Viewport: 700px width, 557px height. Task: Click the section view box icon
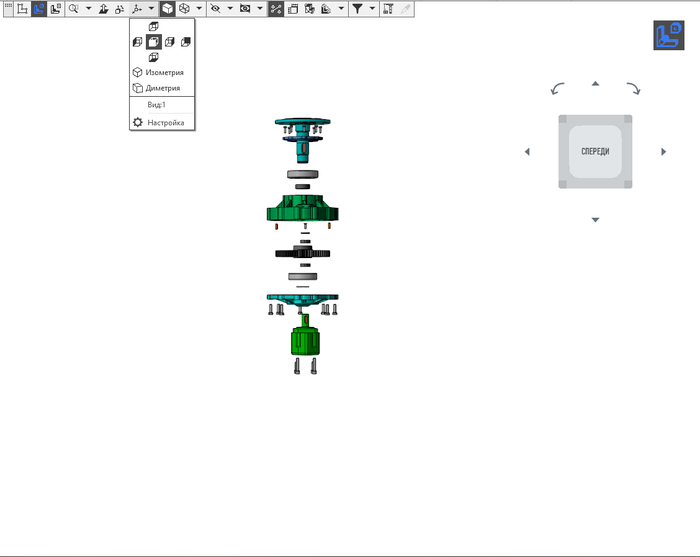(293, 9)
